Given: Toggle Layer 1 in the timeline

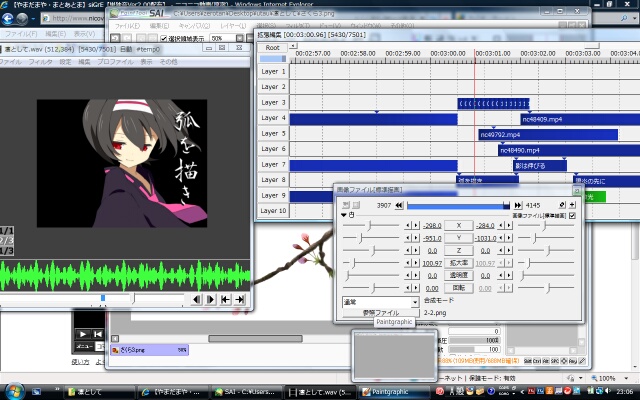Looking at the screenshot, I should [273, 71].
